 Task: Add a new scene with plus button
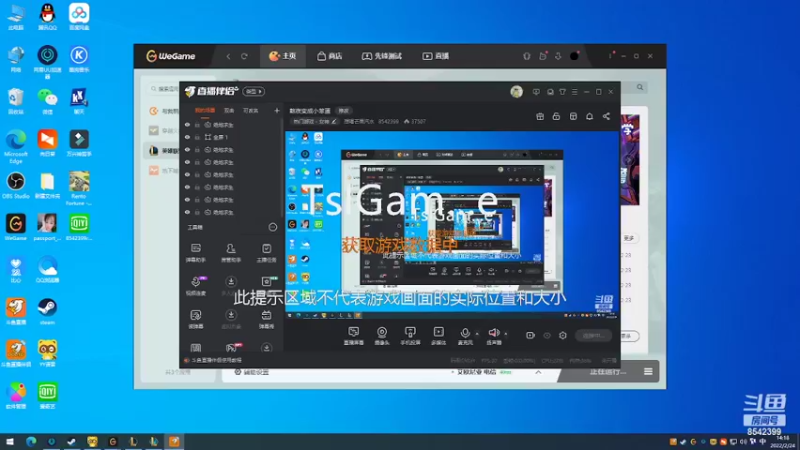pyautogui.click(x=277, y=110)
